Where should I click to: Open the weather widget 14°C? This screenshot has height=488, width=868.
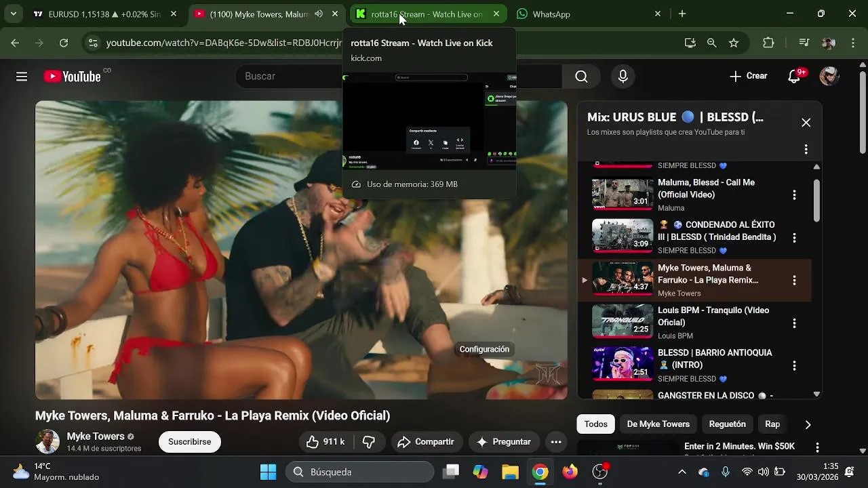point(54,472)
